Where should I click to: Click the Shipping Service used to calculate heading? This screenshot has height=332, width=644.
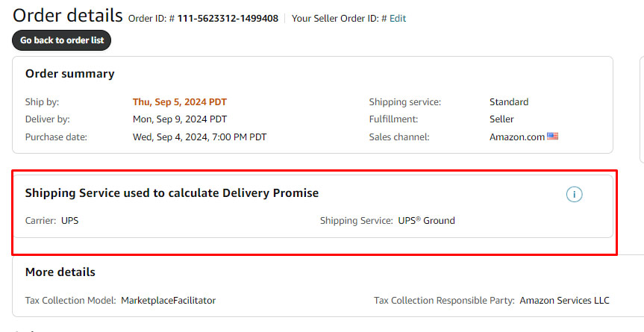172,193
